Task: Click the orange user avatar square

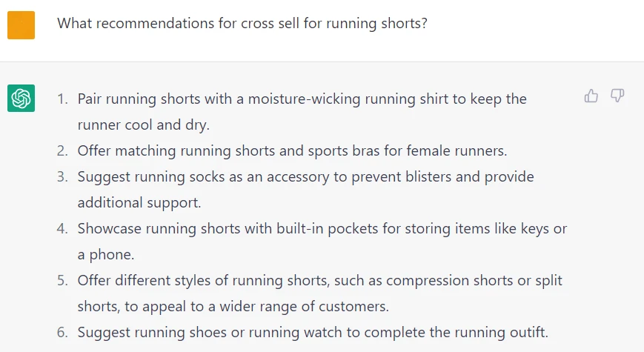Action: [x=21, y=25]
